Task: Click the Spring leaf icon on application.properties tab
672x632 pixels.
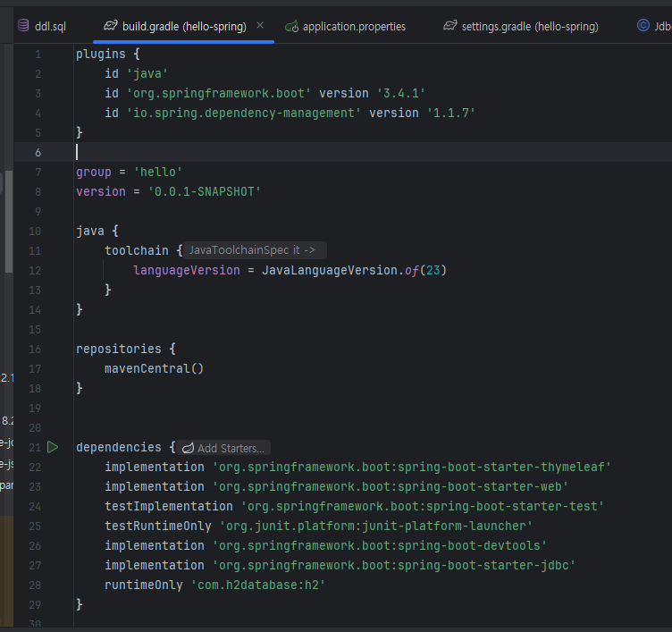Action: coord(292,27)
